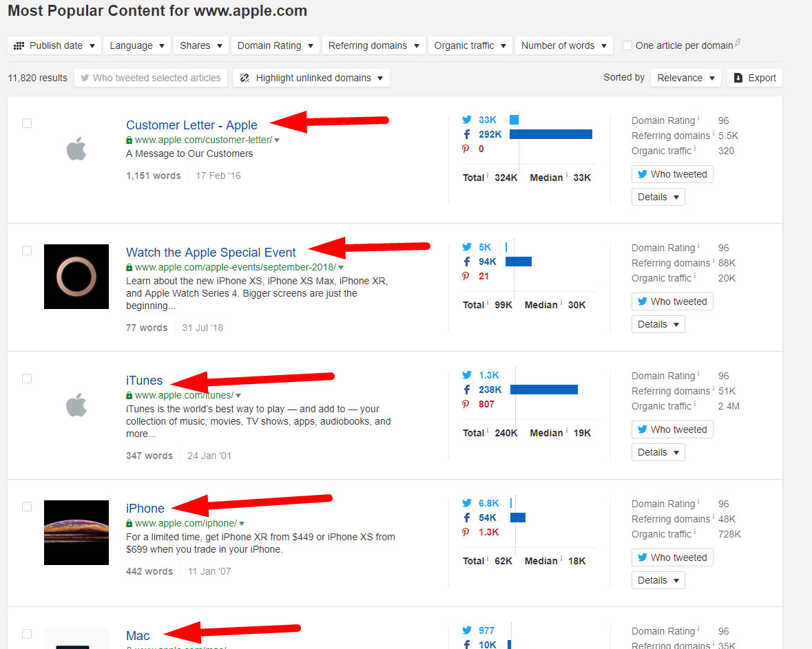Enable the One article per domain checkbox
The image size is (812, 649).
[x=627, y=45]
